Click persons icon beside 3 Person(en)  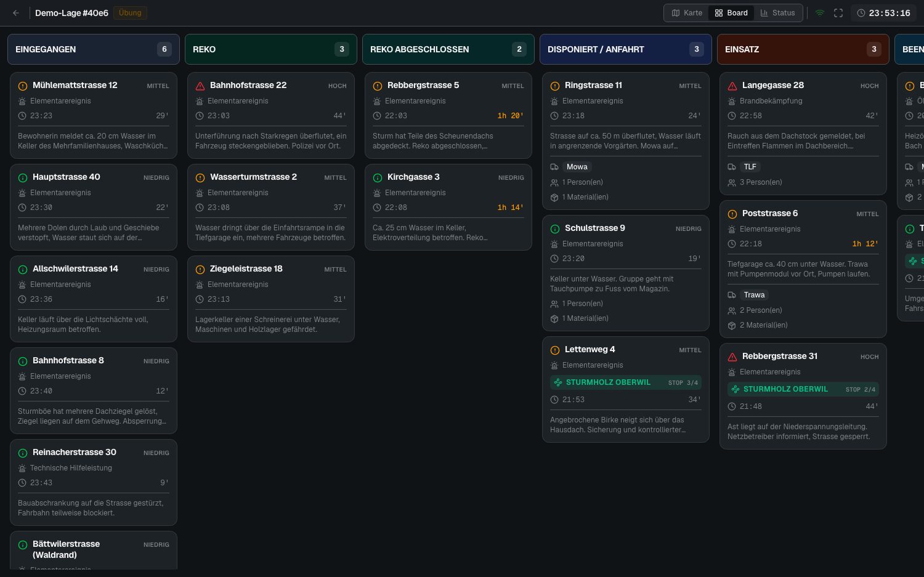[x=732, y=183]
